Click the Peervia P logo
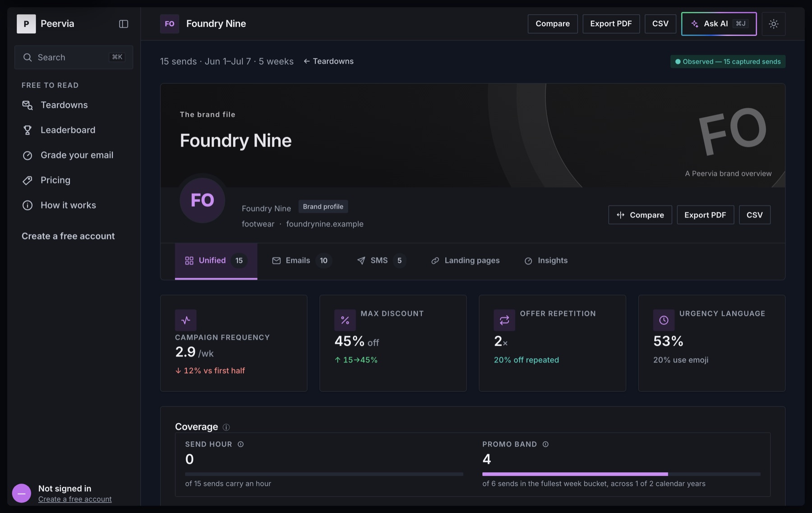The image size is (812, 513). [x=26, y=24]
